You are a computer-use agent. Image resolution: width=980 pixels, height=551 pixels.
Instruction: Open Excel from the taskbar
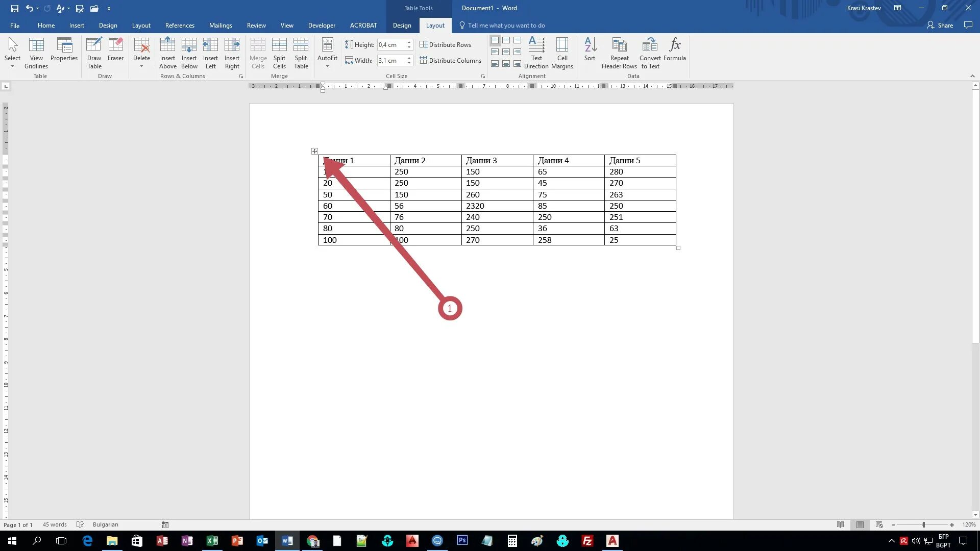click(212, 541)
